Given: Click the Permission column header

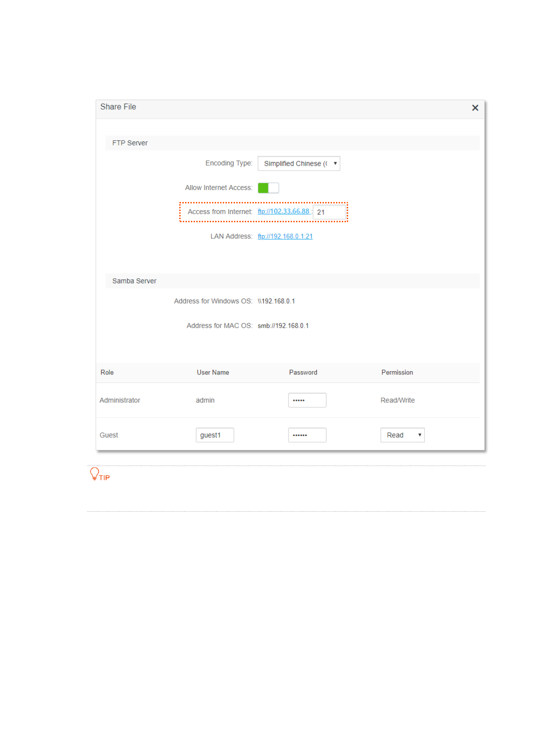Looking at the screenshot, I should (397, 373).
